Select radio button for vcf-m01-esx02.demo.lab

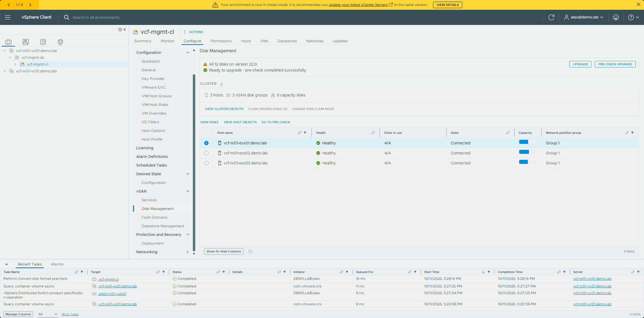pyautogui.click(x=206, y=153)
